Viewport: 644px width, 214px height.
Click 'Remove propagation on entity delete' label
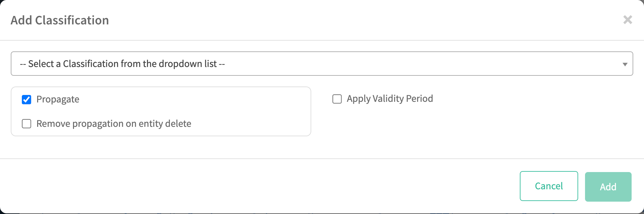click(x=114, y=124)
